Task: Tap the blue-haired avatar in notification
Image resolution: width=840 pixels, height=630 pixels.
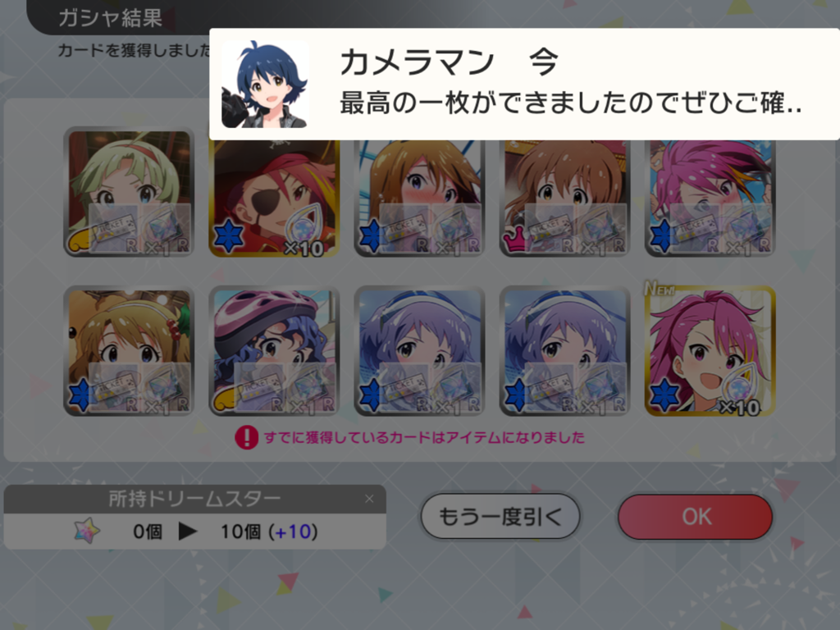Action: click(x=265, y=84)
